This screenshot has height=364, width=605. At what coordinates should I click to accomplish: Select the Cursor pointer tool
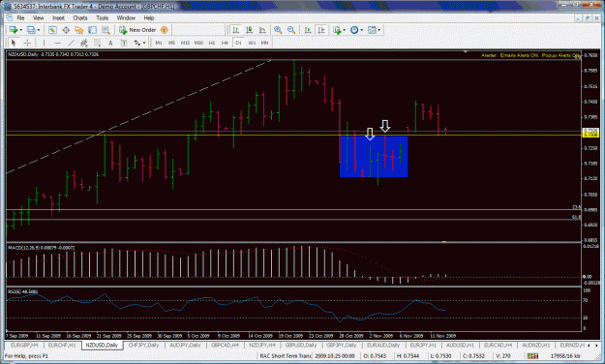(14, 43)
